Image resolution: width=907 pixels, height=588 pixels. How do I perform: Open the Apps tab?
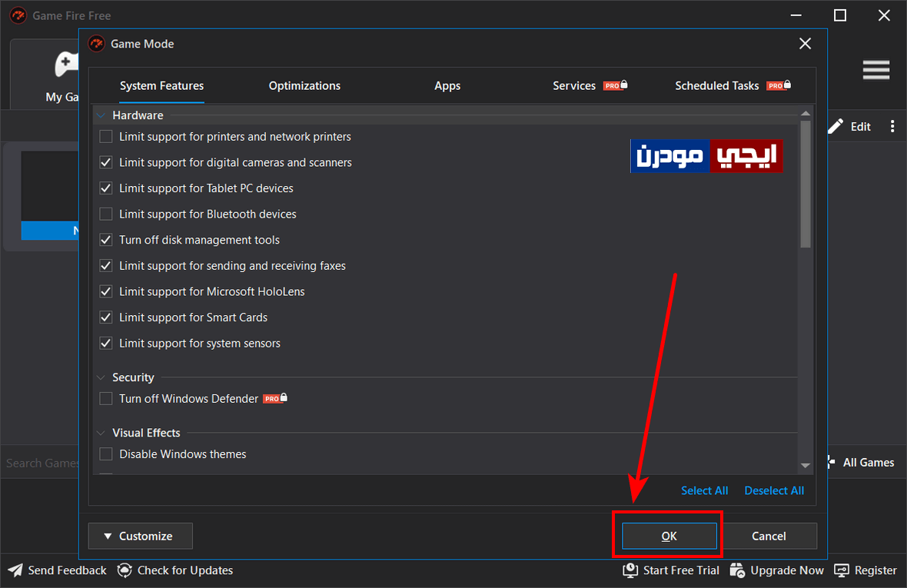(x=447, y=85)
